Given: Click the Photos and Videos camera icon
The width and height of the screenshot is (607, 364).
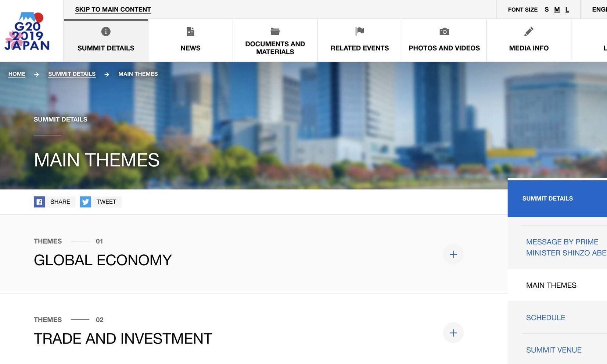Looking at the screenshot, I should (444, 32).
